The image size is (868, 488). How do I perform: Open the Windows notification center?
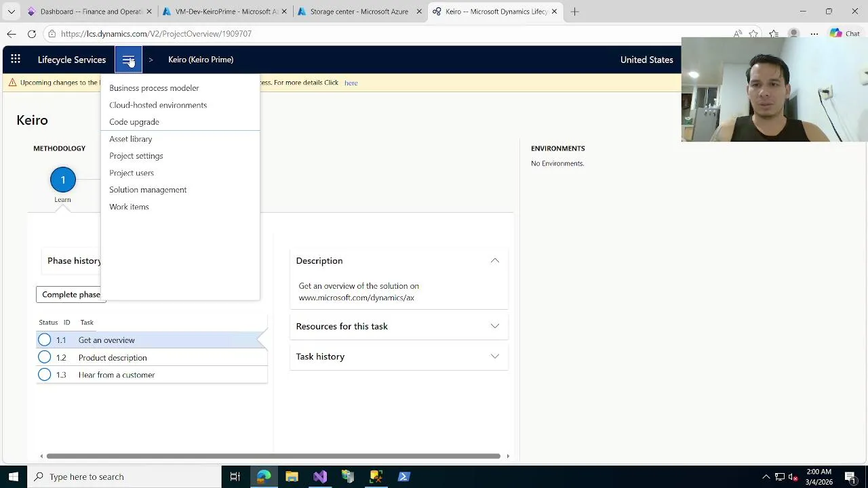(x=850, y=476)
